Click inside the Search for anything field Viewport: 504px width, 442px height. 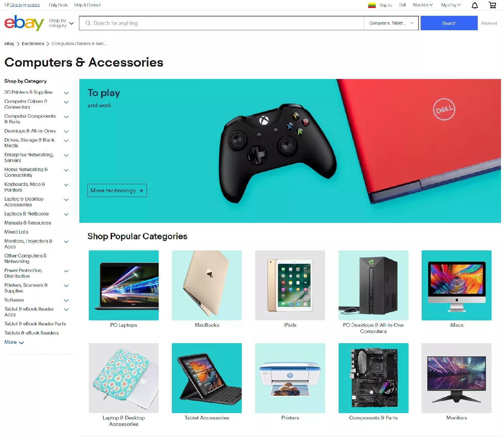[222, 23]
